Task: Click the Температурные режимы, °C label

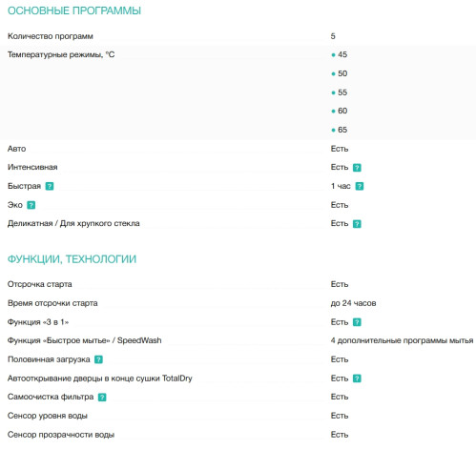Action: [x=61, y=54]
